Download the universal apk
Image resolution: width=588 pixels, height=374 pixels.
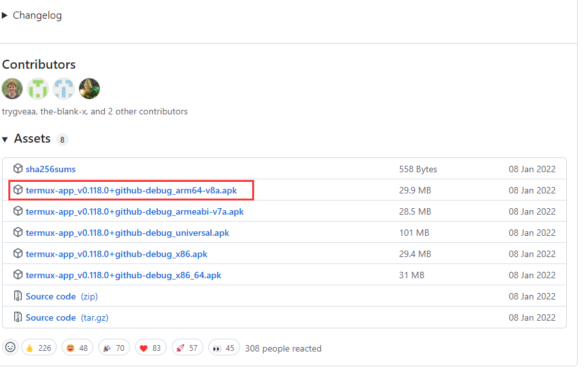pyautogui.click(x=127, y=233)
